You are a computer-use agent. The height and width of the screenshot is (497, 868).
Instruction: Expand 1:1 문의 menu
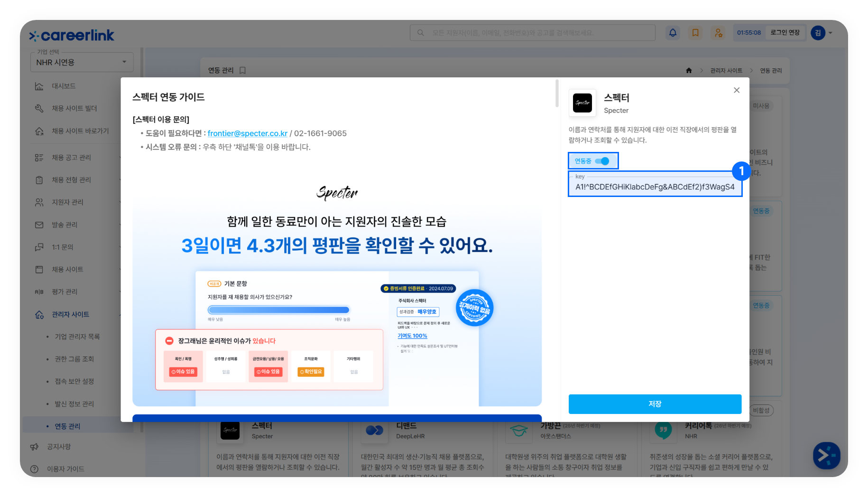coord(63,247)
